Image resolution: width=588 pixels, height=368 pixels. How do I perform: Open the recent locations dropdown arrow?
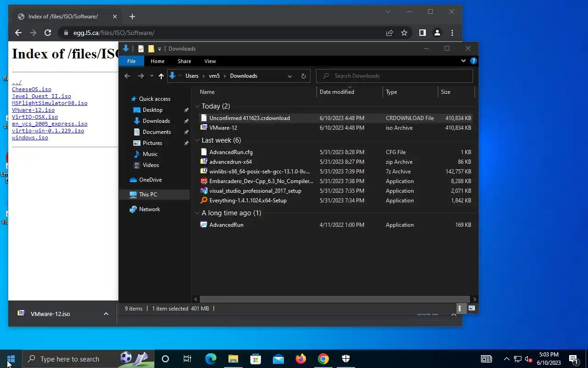(152, 76)
